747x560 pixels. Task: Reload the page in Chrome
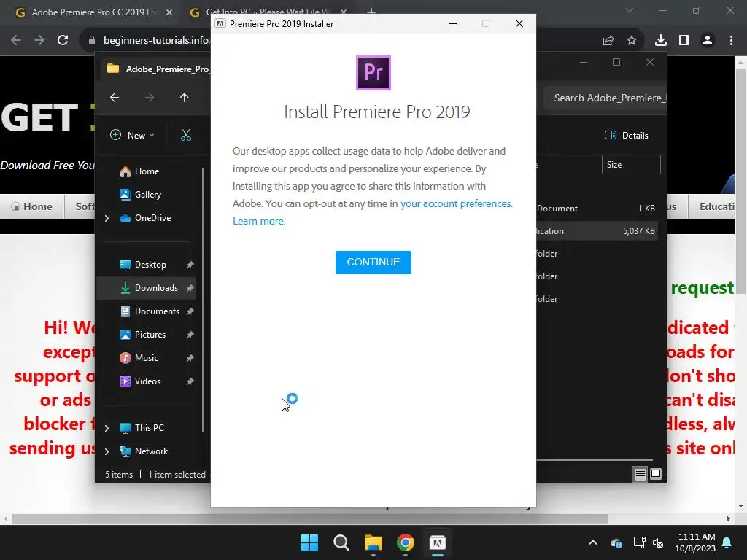[x=63, y=41]
